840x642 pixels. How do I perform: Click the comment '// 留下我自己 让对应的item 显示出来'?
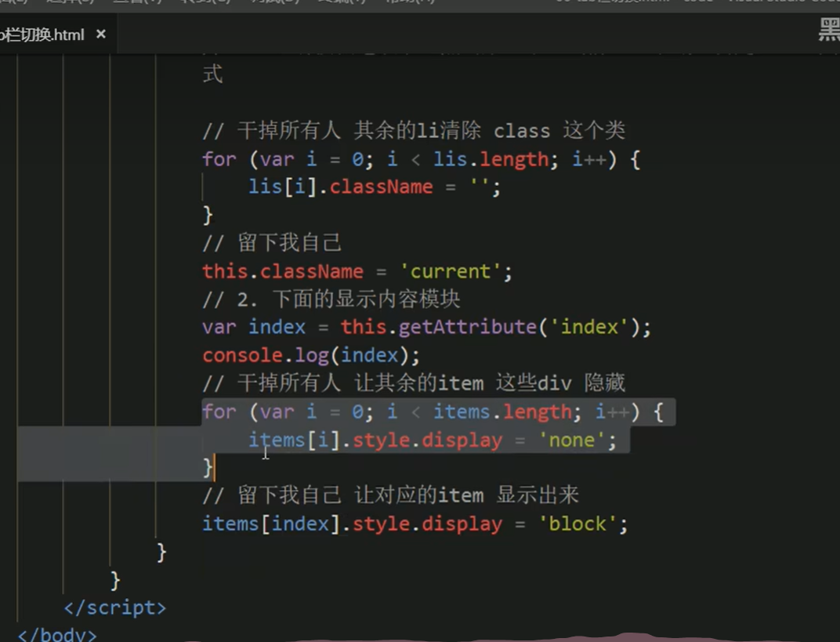tap(390, 495)
